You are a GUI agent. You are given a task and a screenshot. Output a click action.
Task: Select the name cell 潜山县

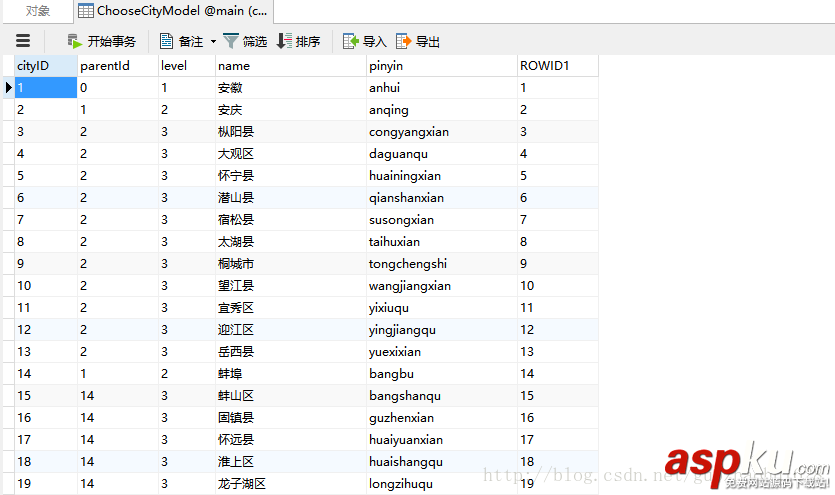pos(291,197)
